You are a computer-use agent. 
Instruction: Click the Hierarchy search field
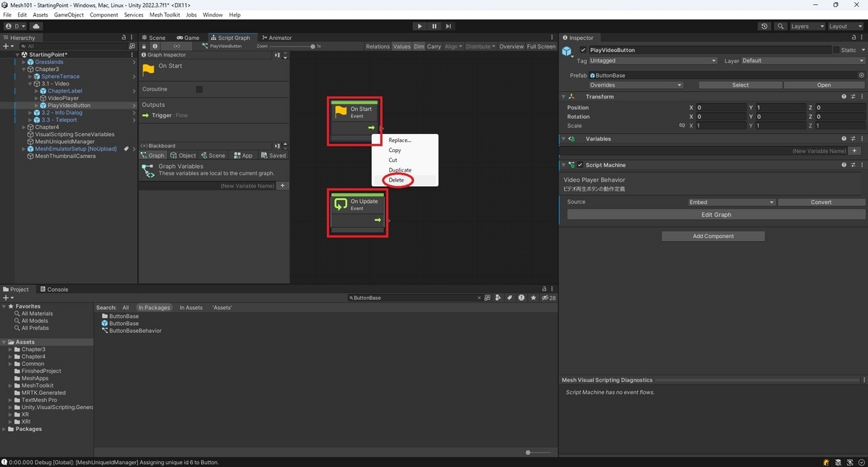(72, 46)
